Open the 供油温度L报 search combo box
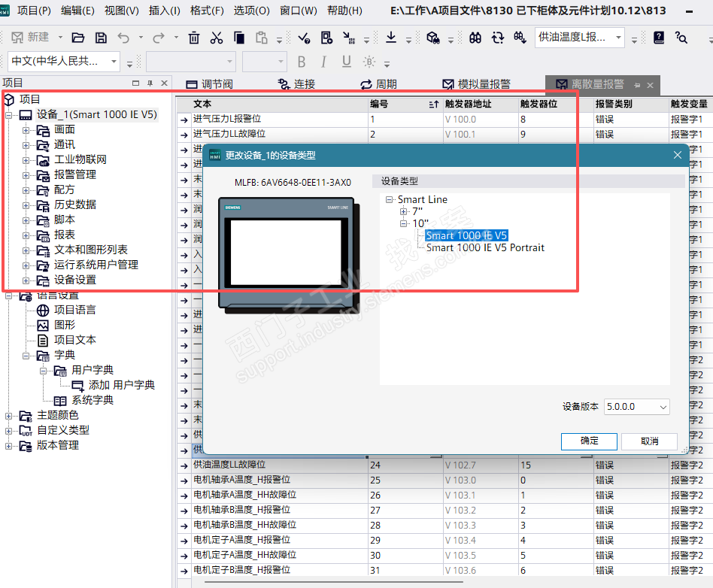 point(580,38)
